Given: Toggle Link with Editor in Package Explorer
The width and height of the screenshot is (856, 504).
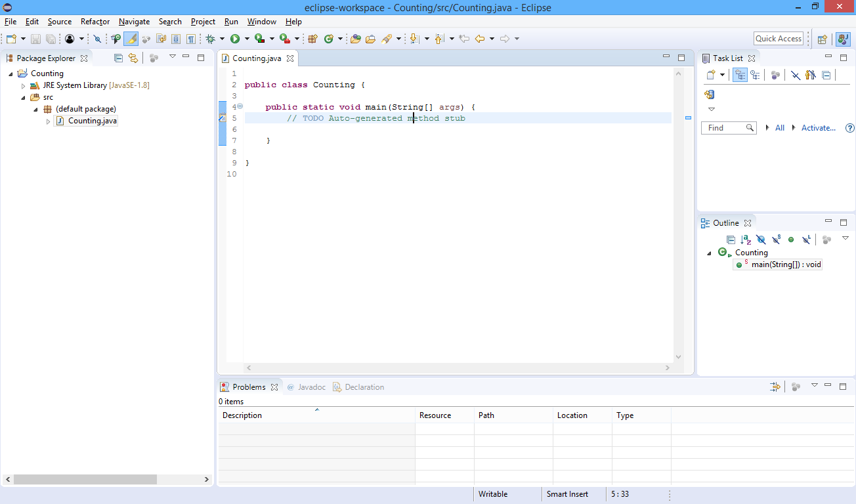Looking at the screenshot, I should tap(133, 58).
